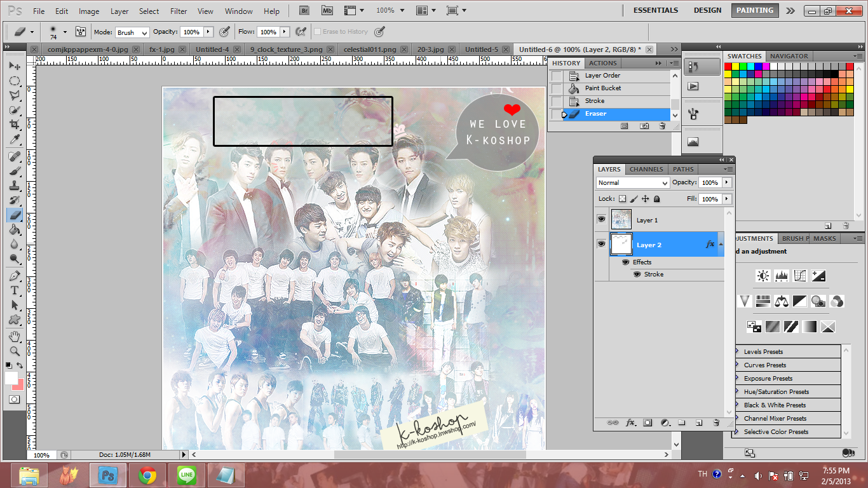Select the Crop tool
868x488 pixels.
14,125
